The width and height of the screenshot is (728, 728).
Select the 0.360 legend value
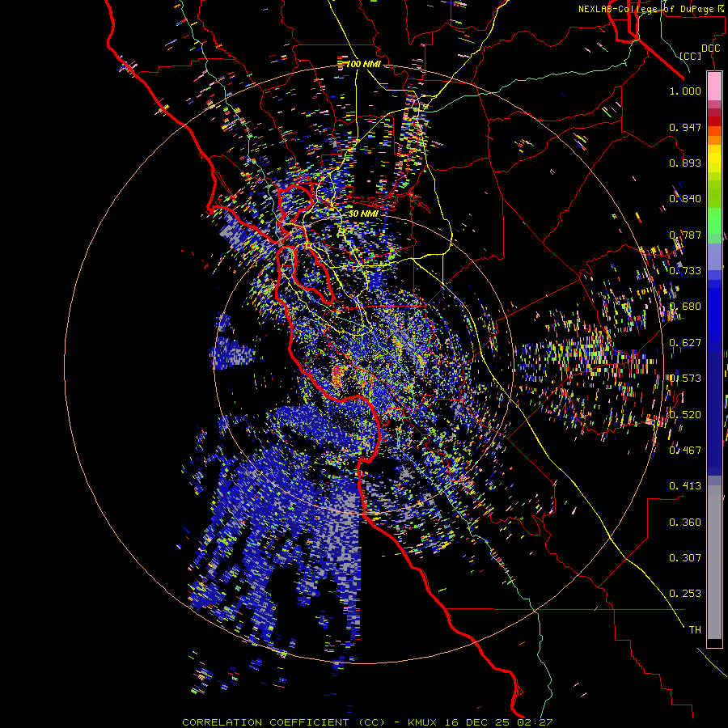[685, 523]
